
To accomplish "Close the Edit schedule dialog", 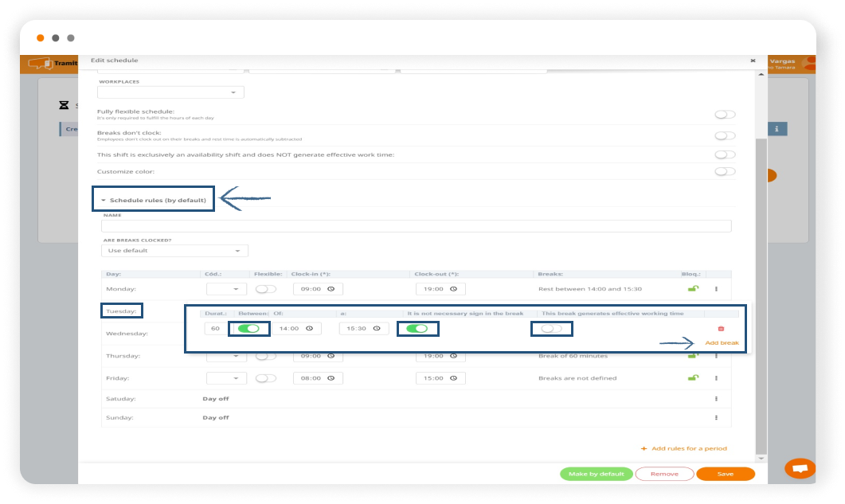I will pyautogui.click(x=753, y=61).
